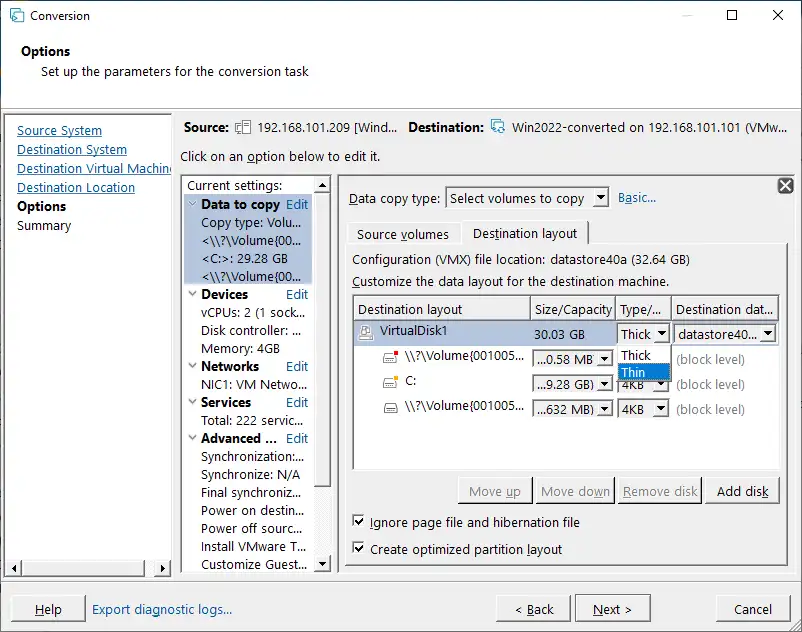Open the Data copy type dropdown

(601, 197)
